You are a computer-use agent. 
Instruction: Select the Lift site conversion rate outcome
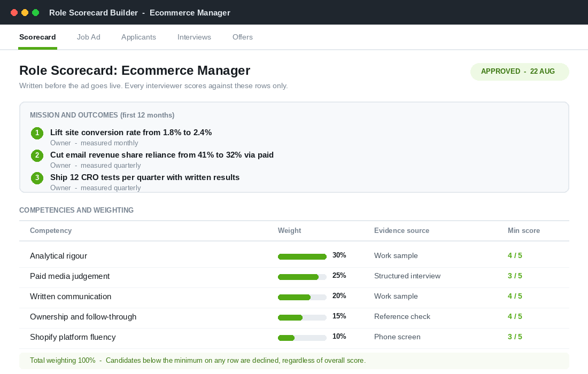pyautogui.click(x=131, y=133)
